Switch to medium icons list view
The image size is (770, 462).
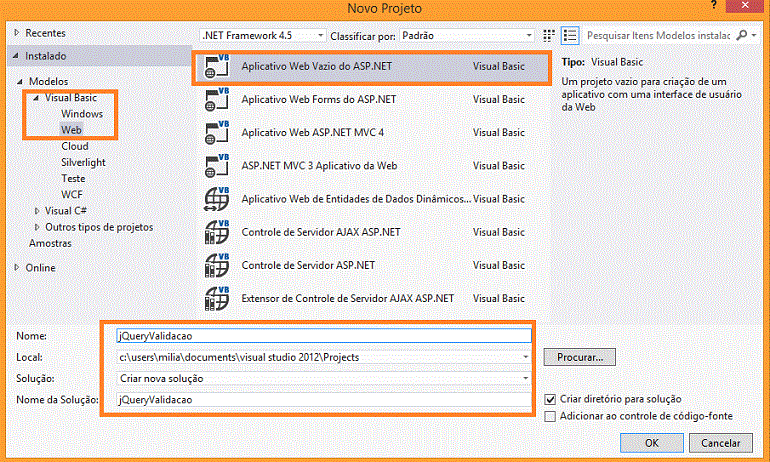point(570,35)
